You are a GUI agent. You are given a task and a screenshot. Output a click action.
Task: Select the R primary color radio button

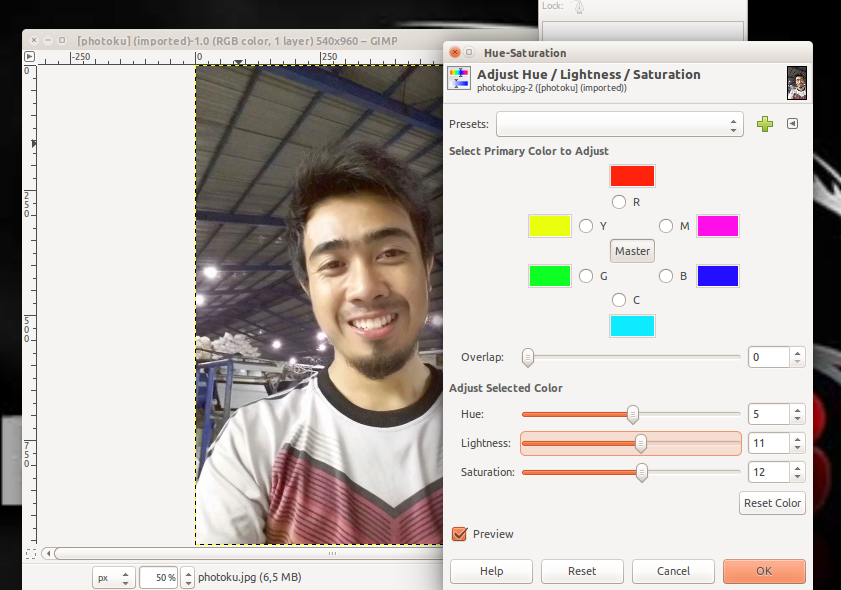(618, 201)
